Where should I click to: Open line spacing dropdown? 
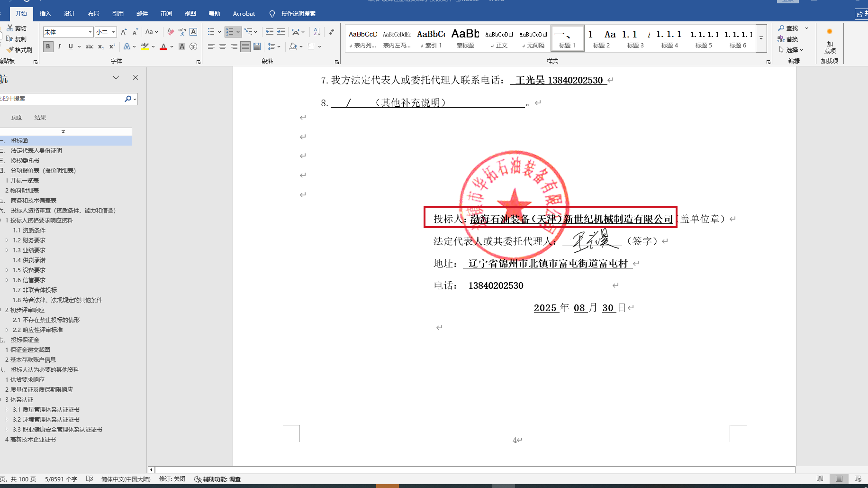[274, 46]
